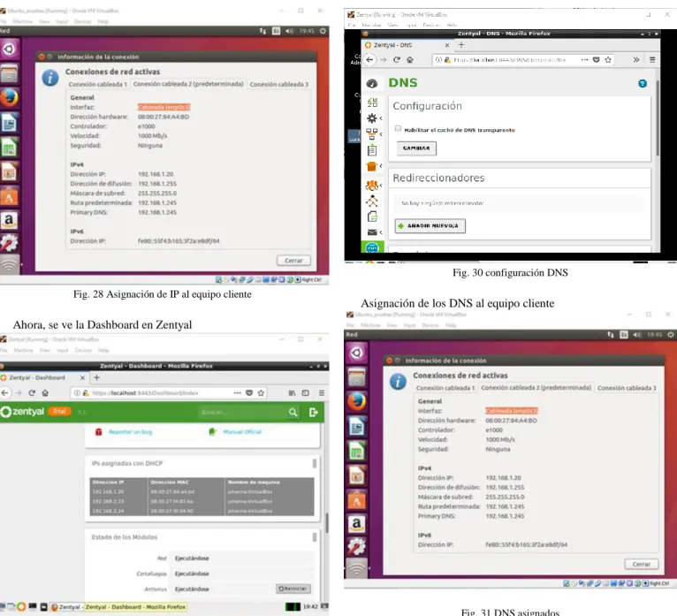Switch to Conexión cableada 1 tab in Fig. 31
Image resolution: width=677 pixels, height=616 pixels.
[x=445, y=388]
